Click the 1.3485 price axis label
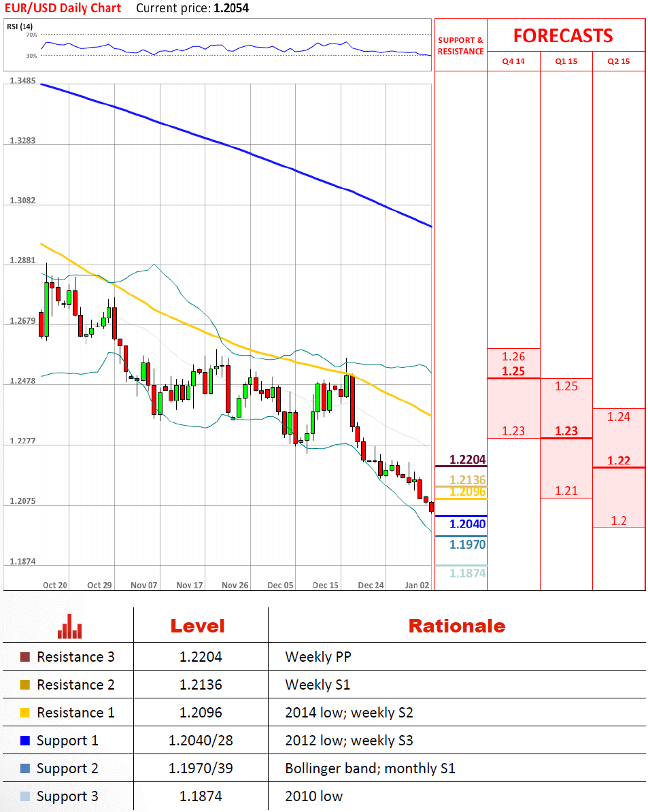The height and width of the screenshot is (812, 648). coord(22,81)
